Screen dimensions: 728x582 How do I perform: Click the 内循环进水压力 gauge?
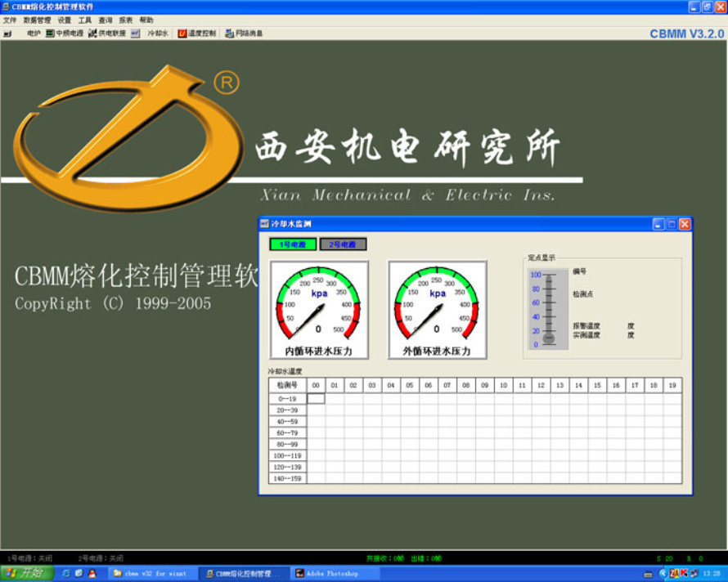click(x=319, y=310)
